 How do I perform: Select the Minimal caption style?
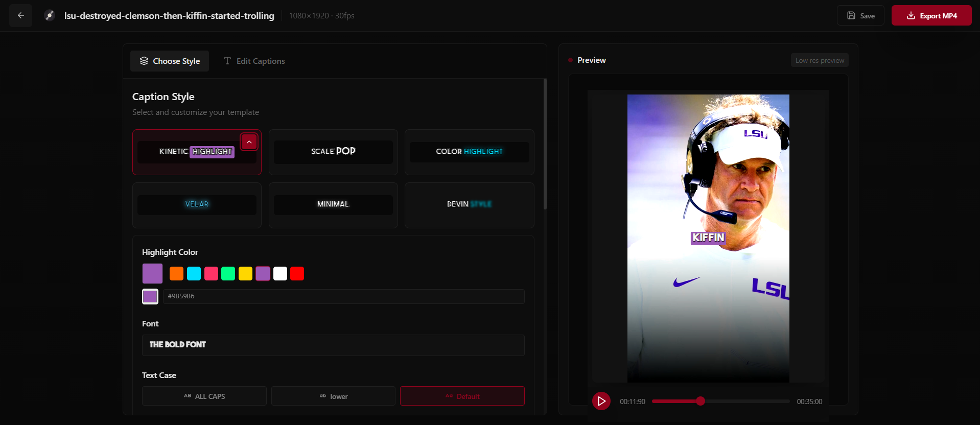[x=333, y=205]
